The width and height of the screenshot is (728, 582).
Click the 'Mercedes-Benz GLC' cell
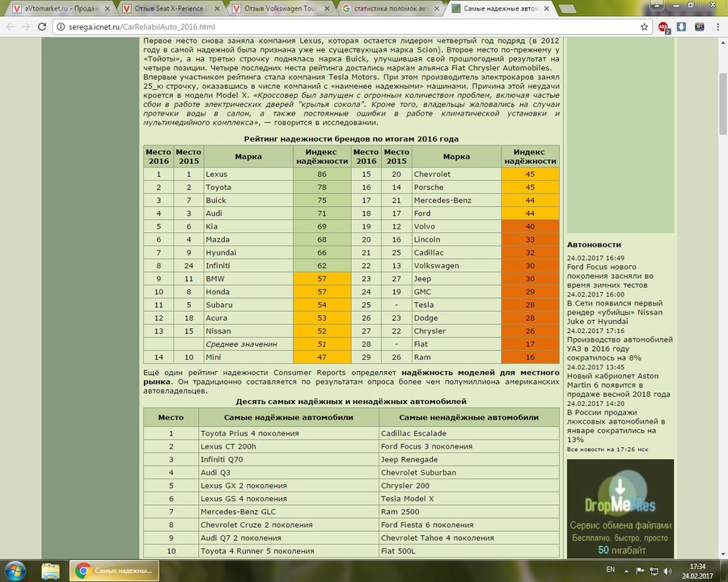288,512
